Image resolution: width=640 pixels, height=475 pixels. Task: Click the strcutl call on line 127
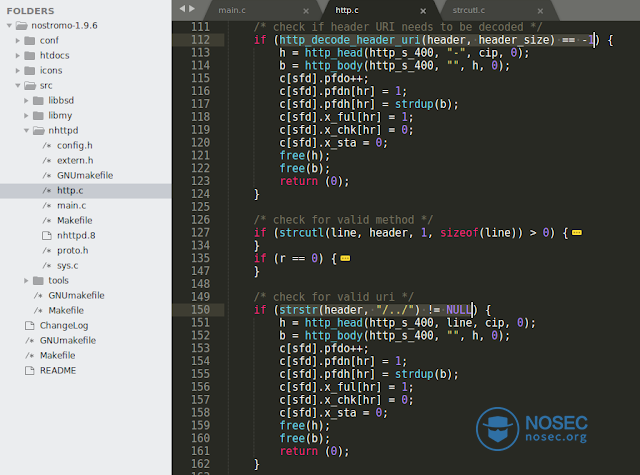coord(302,233)
